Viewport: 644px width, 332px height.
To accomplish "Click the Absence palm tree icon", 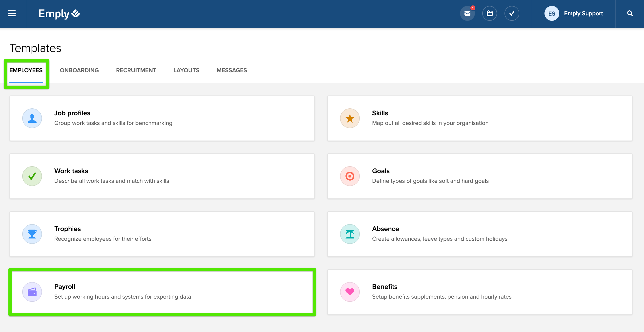I will pos(349,234).
